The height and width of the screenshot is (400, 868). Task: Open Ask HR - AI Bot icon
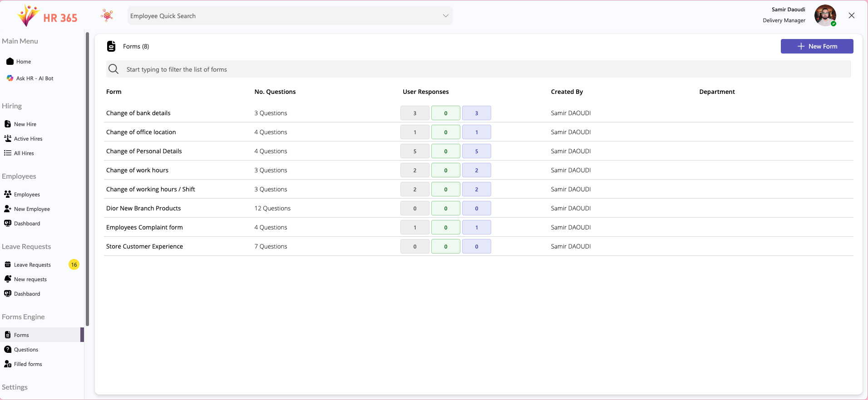[10, 78]
